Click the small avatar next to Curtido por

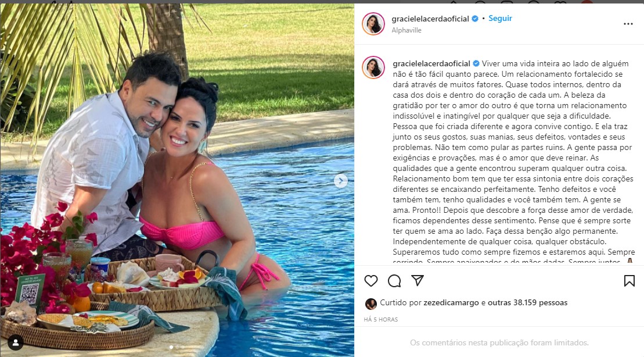(370, 304)
